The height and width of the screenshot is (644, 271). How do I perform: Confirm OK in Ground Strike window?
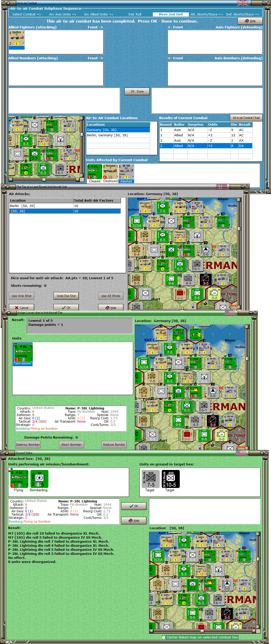(134, 506)
